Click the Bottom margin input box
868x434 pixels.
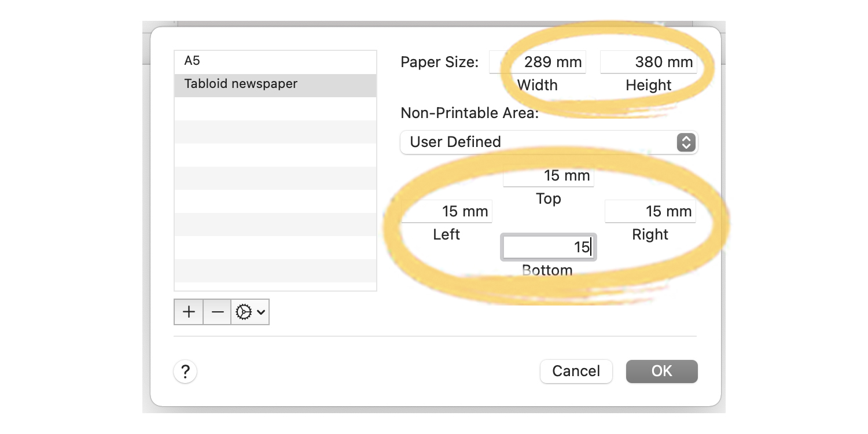[548, 247]
